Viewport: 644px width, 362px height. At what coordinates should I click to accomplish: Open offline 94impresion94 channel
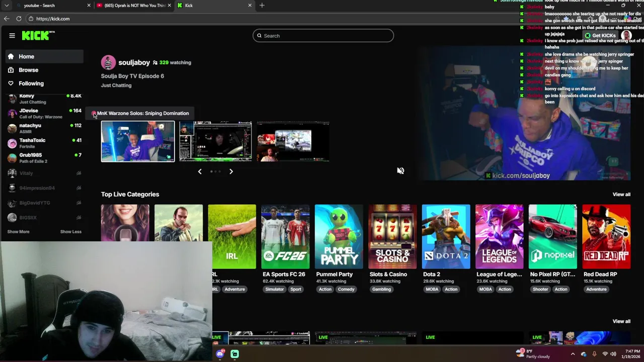(44, 188)
